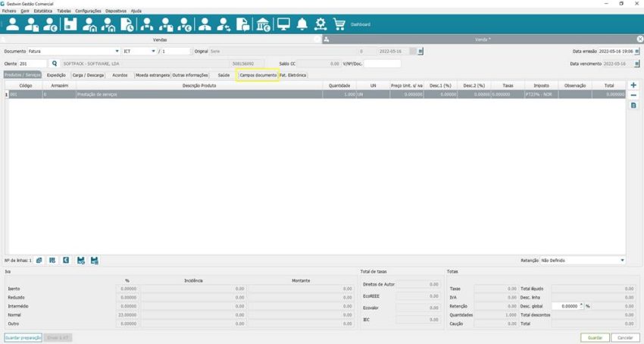Click the gear settings toolbar icon
644x344 pixels.
320,24
